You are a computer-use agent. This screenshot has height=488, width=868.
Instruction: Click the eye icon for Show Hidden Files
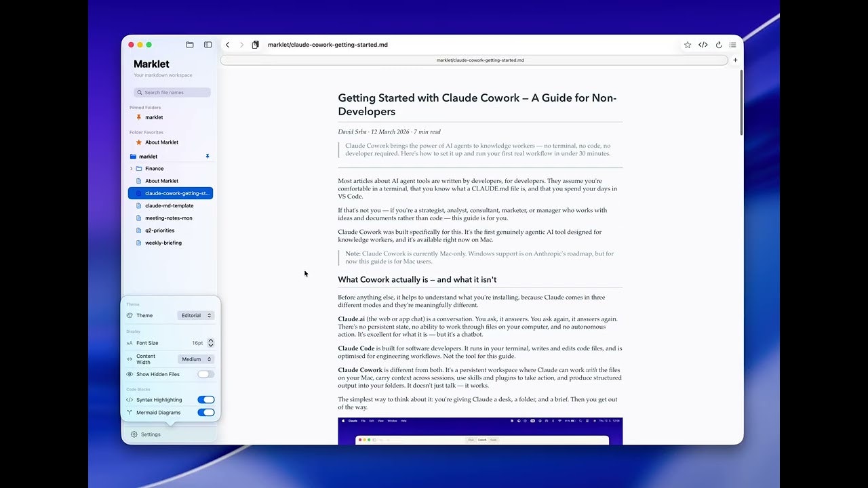click(x=130, y=374)
